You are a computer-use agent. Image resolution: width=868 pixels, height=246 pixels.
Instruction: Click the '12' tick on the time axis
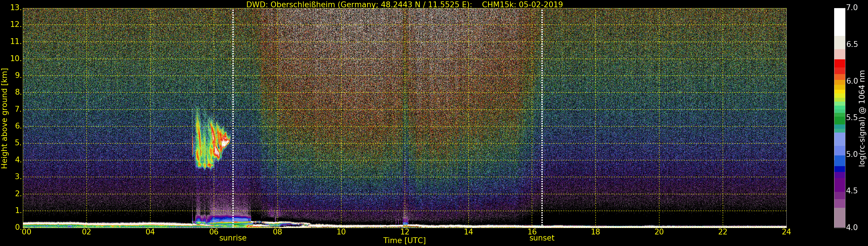[x=405, y=232]
